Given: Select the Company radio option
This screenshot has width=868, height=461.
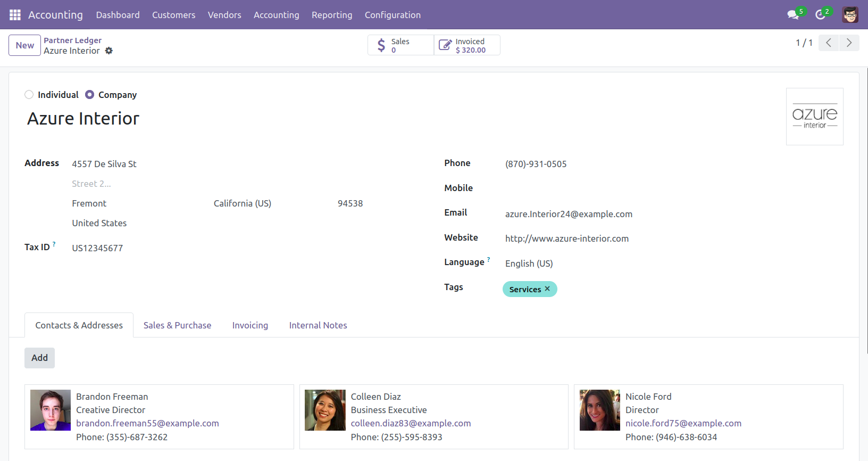Looking at the screenshot, I should click(x=90, y=95).
